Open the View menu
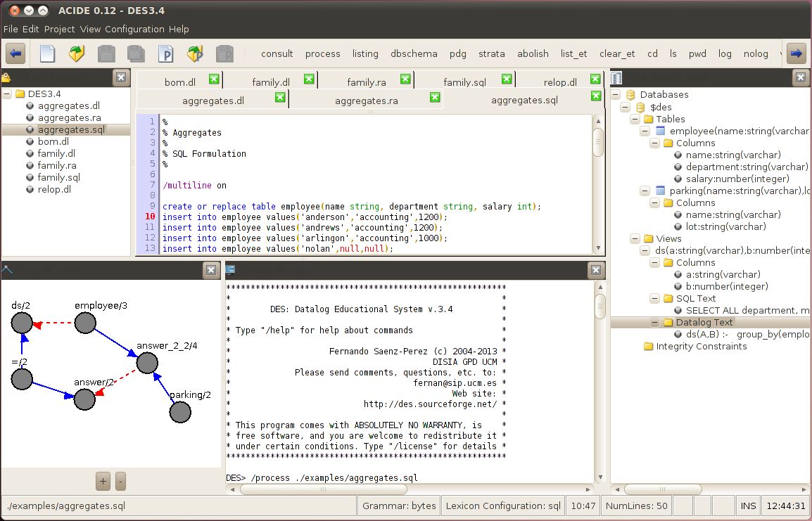The image size is (812, 521). click(90, 29)
